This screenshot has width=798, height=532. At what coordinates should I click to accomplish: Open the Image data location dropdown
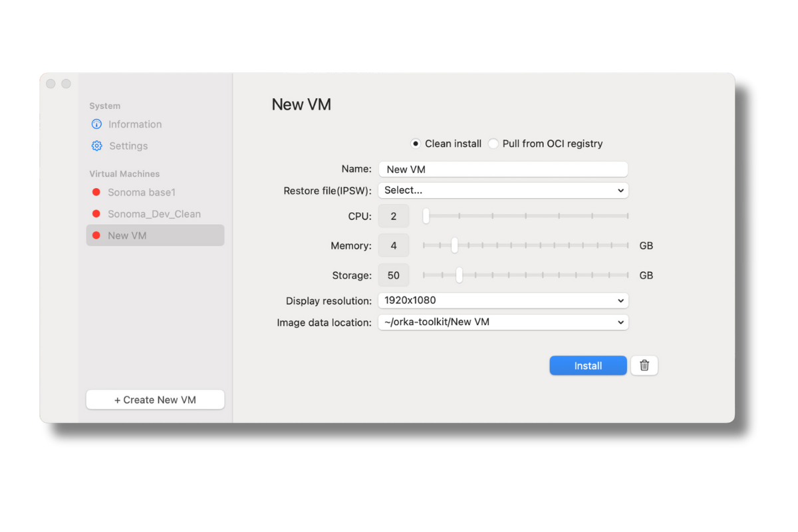point(503,323)
